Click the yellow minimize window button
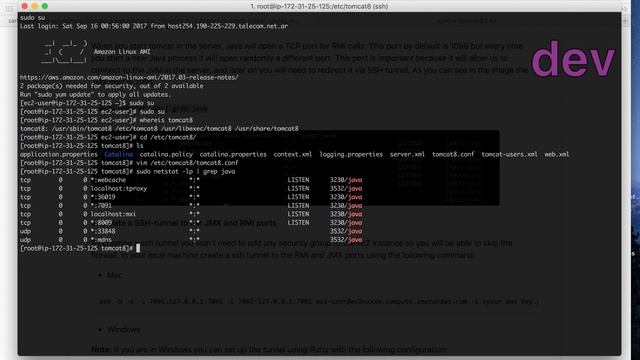 [35, 6]
